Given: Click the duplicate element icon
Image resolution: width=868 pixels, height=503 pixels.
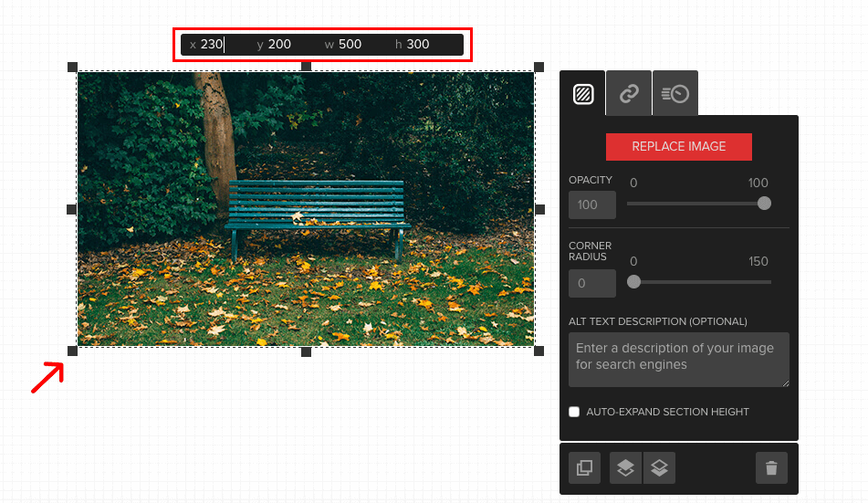Looking at the screenshot, I should coord(584,468).
